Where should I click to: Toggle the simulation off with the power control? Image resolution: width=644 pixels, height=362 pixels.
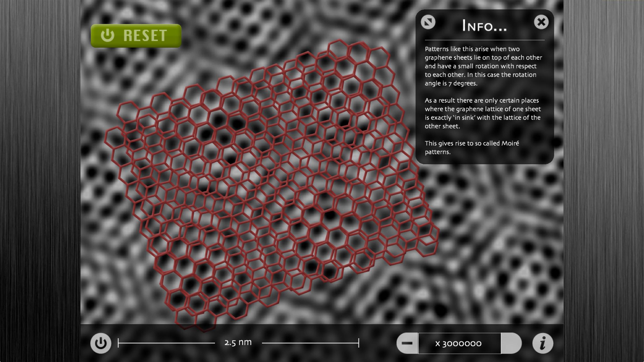(x=101, y=343)
